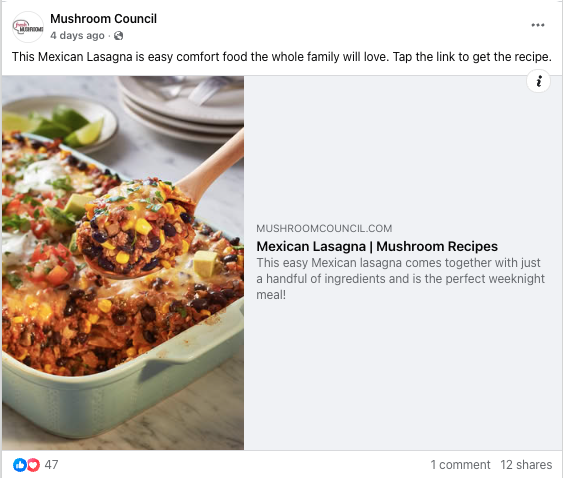This screenshot has height=478, width=563.
Task: Click the MUSHROOMCOUNCIL.COM domain label
Action: [324, 228]
